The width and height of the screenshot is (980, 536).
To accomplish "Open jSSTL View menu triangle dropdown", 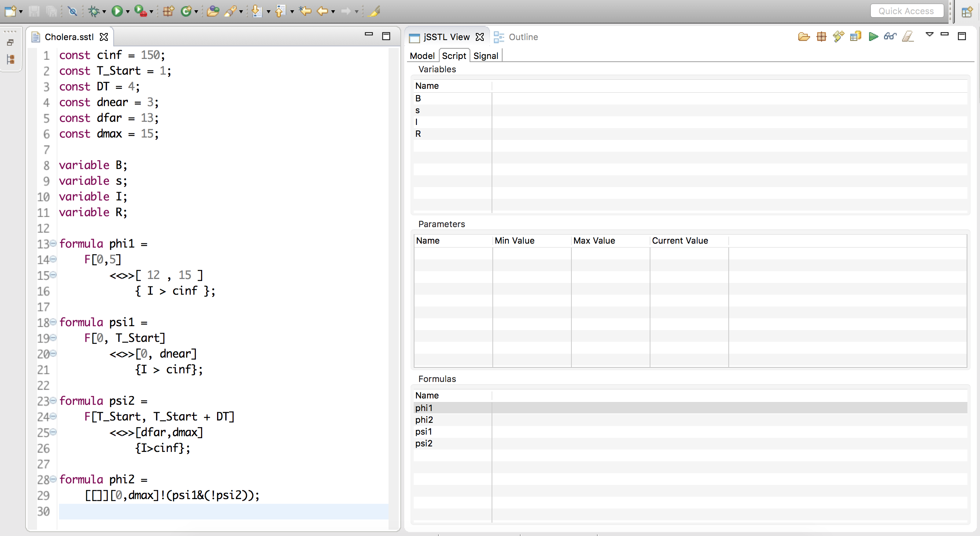I will [x=930, y=35].
